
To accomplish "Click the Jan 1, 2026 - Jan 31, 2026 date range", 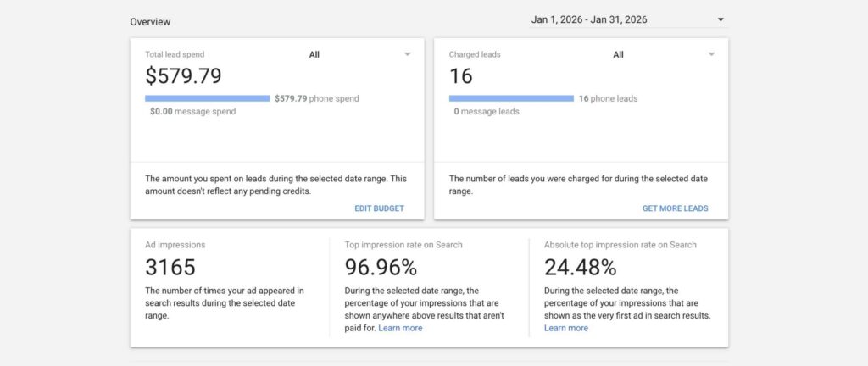I will 589,19.
